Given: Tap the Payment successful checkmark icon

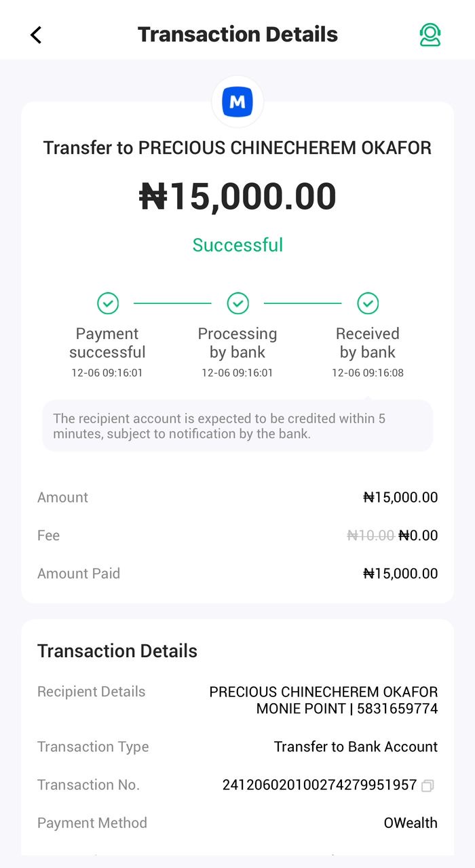Looking at the screenshot, I should [x=107, y=303].
